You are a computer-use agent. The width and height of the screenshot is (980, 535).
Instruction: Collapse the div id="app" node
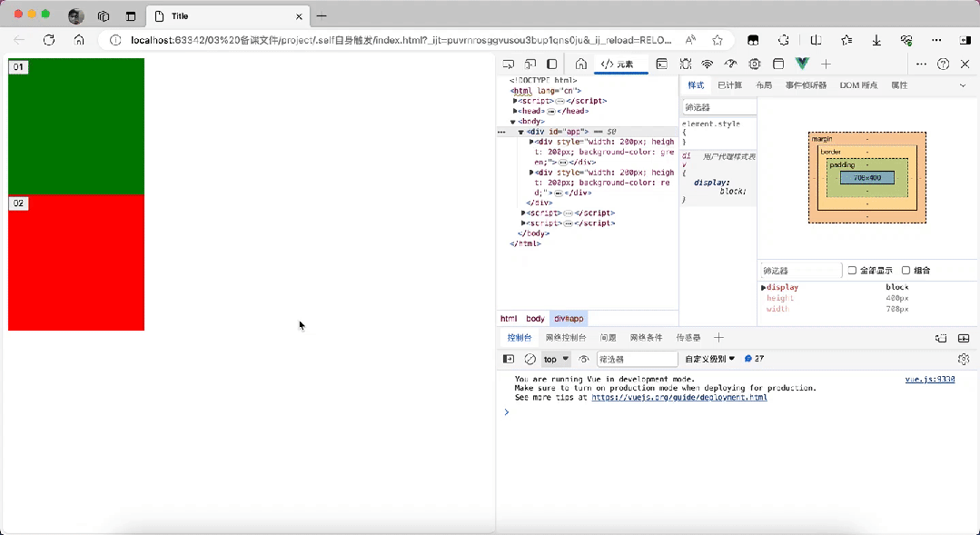click(520, 132)
